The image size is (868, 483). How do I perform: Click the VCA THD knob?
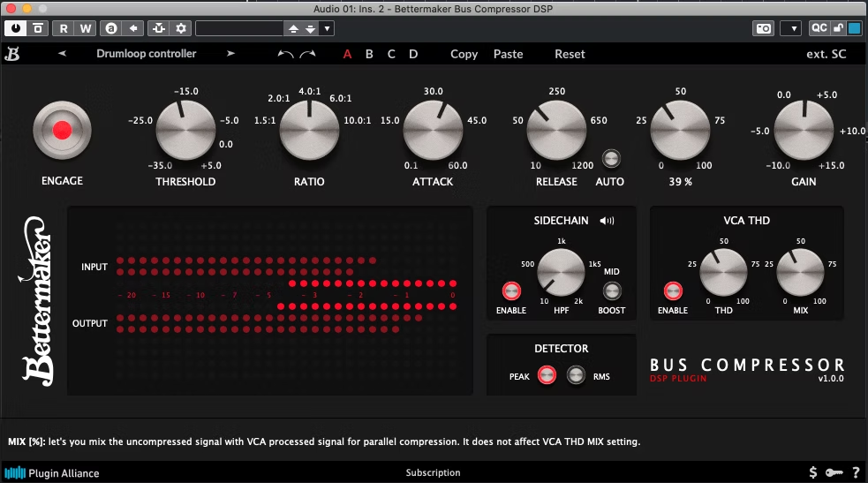click(723, 272)
